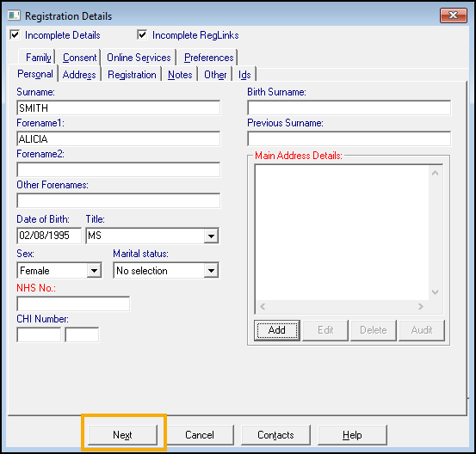Open the Online Services tab
The width and height of the screenshot is (476, 454).
coord(139,58)
